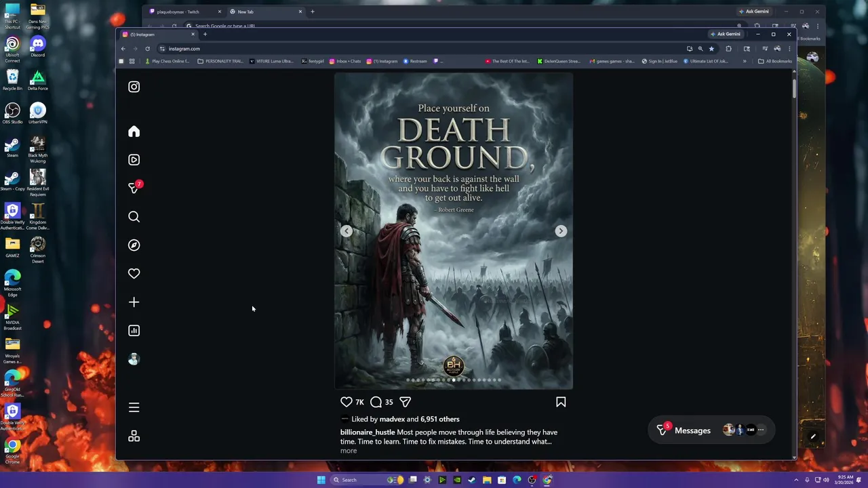Open the Windows Start button
This screenshot has height=488, width=868.
(321, 480)
